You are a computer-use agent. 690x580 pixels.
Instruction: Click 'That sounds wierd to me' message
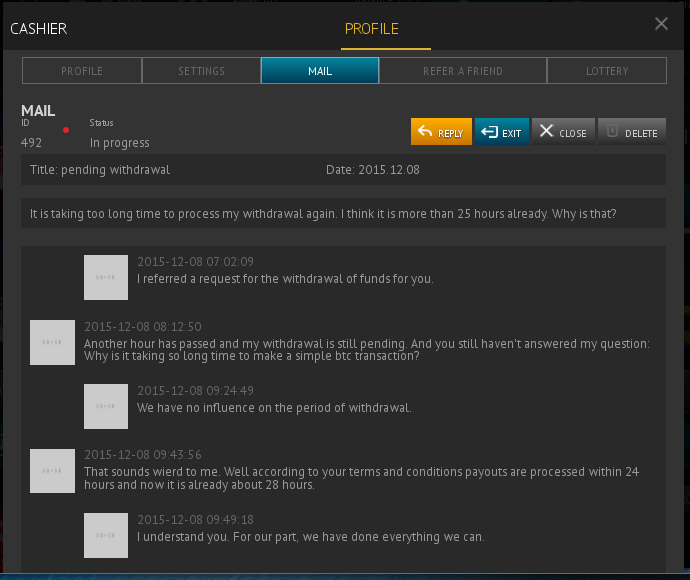click(361, 478)
